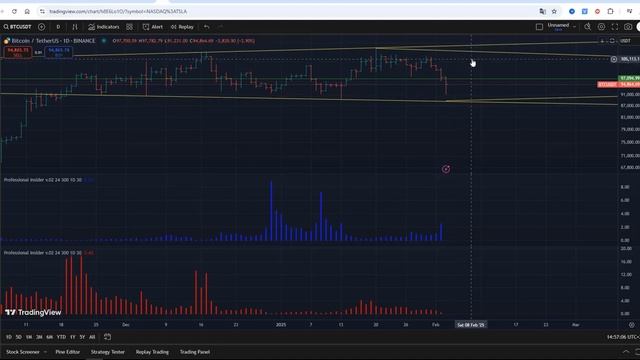Image resolution: width=640 pixels, height=360 pixels.
Task: Click the browser address bar URL
Action: (x=118, y=11)
